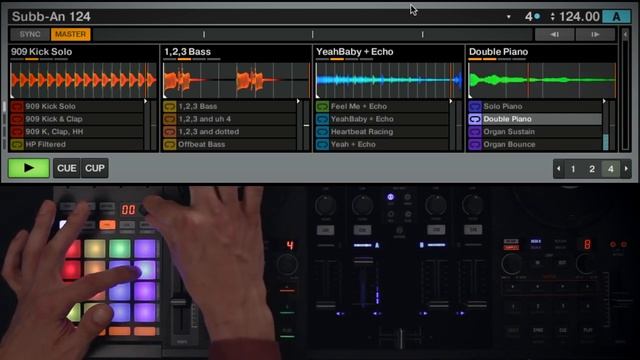Click loop icon beside Offbeat Bass
Viewport: 640px width, 360px height.
[169, 144]
